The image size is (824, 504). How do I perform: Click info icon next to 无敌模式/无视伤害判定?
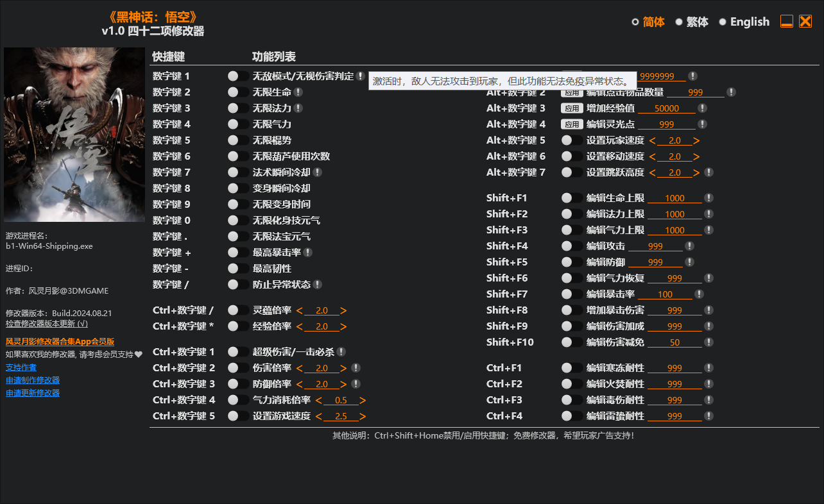click(x=361, y=76)
